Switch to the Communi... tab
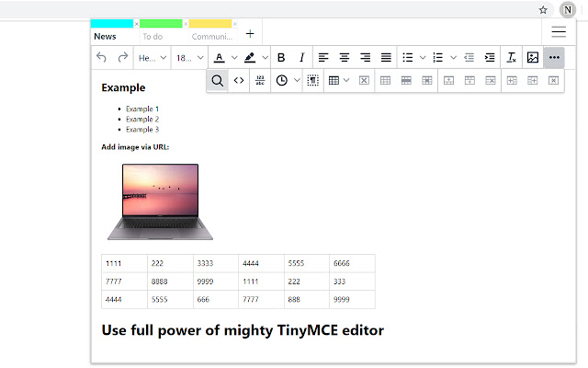This screenshot has width=588, height=368. tap(212, 37)
